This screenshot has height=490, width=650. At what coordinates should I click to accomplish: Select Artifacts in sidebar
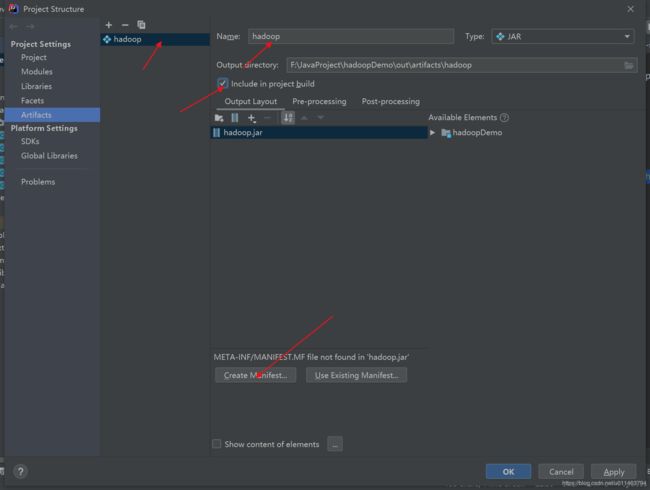(53, 115)
